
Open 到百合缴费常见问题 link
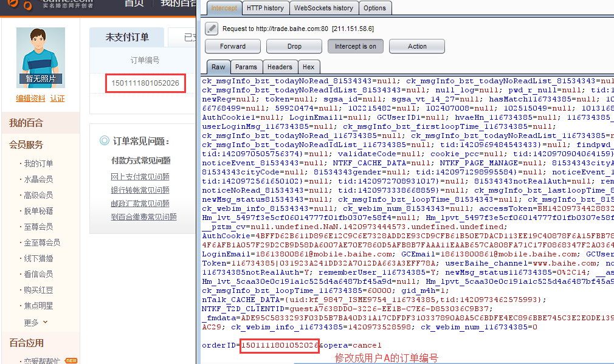pyautogui.click(x=143, y=217)
